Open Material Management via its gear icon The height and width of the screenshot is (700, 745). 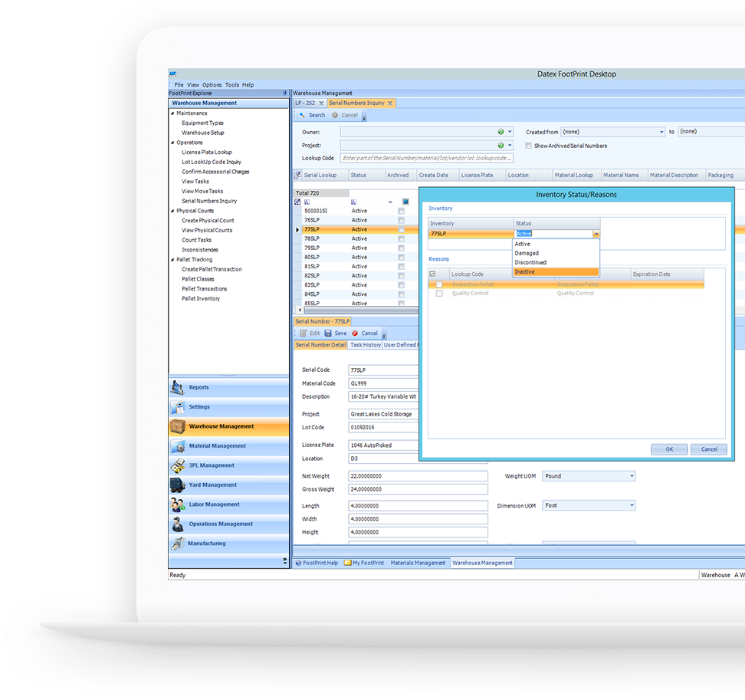(177, 445)
